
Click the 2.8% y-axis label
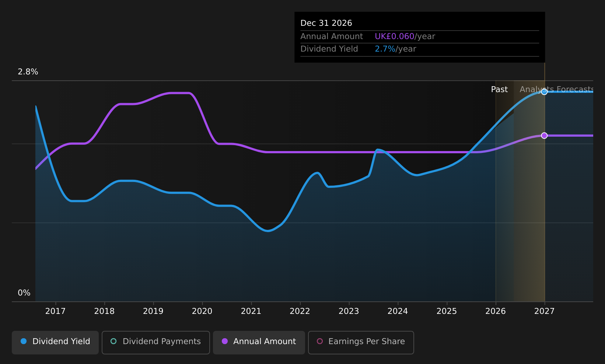(28, 72)
